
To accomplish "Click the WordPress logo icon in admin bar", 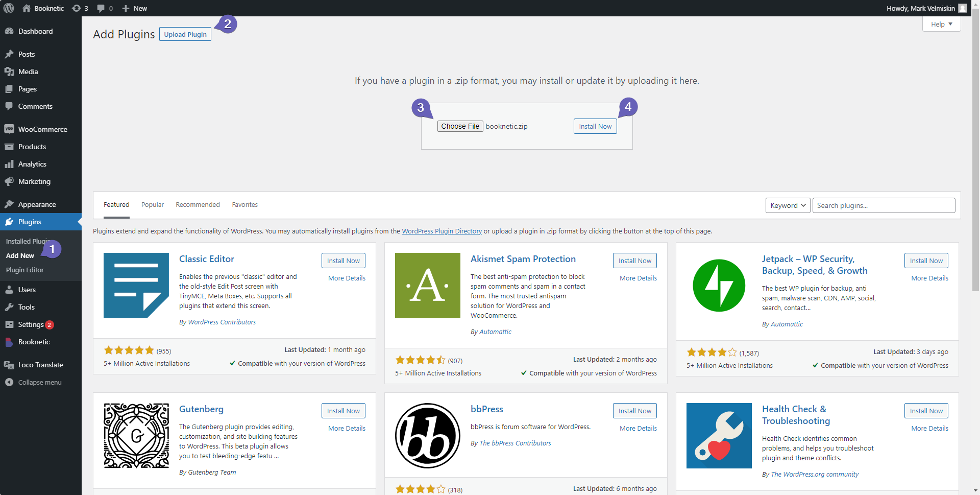I will (9, 8).
